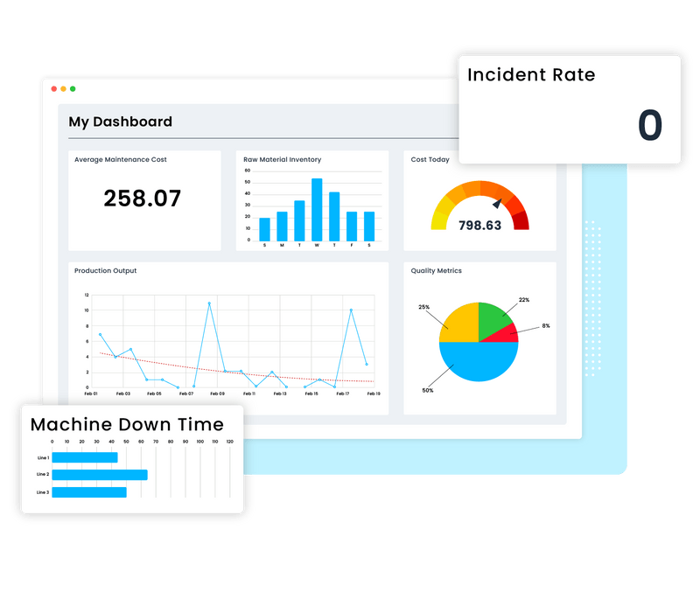Click the Feb 17 spike point in Production Output

point(349,311)
